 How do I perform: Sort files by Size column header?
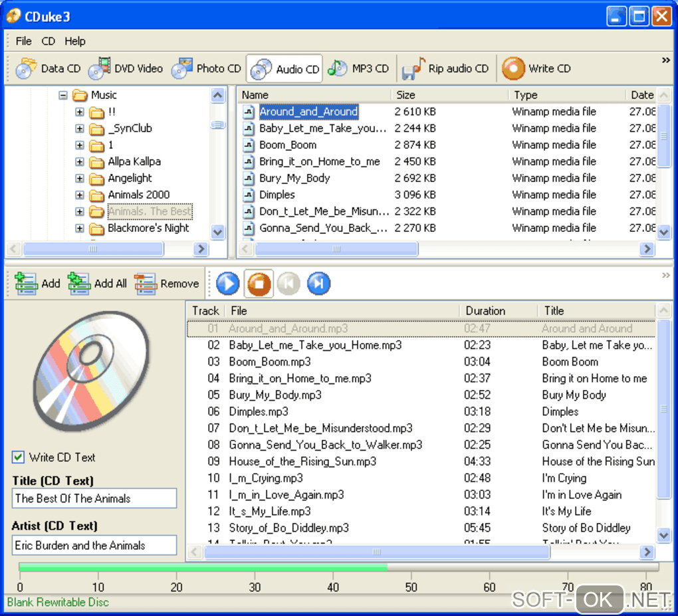450,94
